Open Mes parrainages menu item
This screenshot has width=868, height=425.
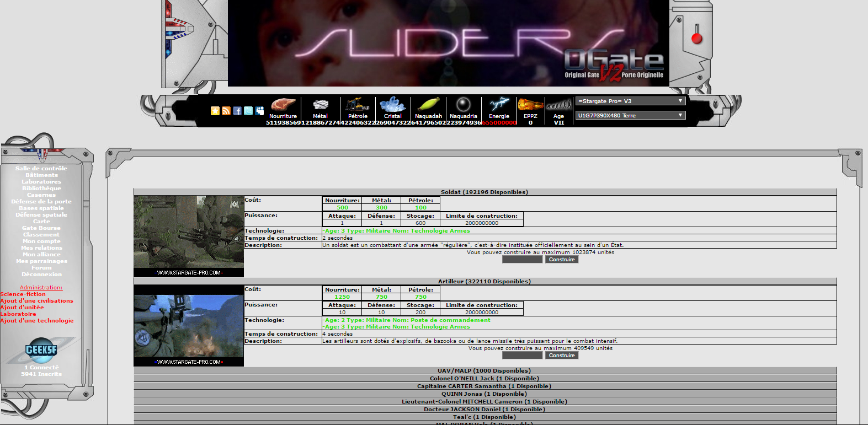point(41,261)
